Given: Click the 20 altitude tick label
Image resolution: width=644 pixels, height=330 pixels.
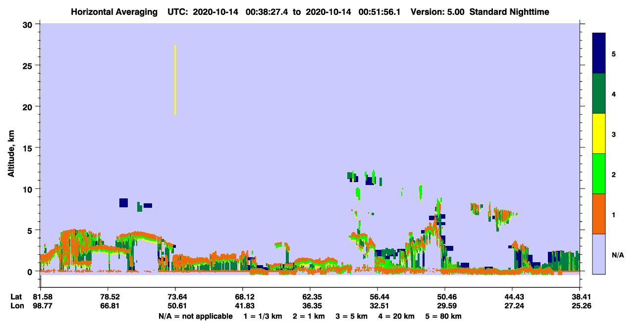Looking at the screenshot, I should (x=29, y=107).
